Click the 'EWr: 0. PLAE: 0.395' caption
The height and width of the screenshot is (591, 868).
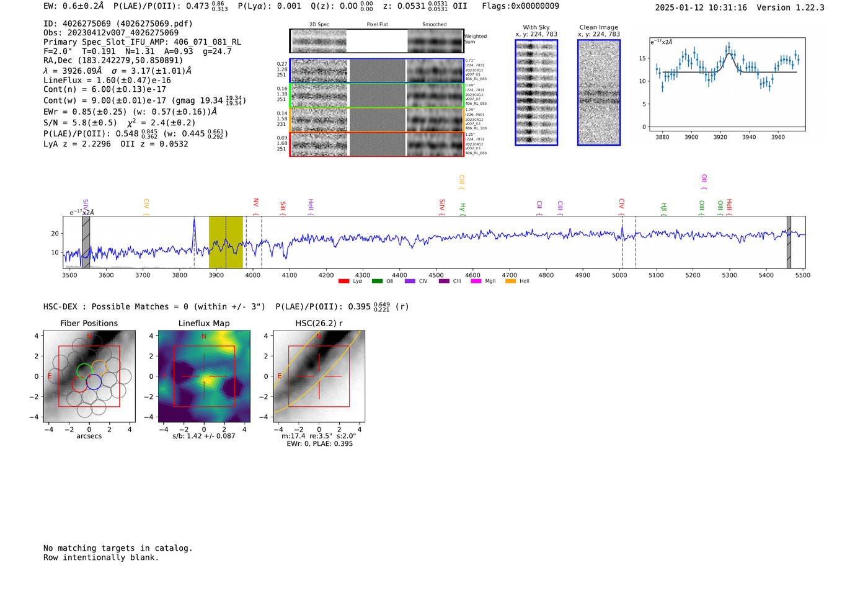[319, 443]
